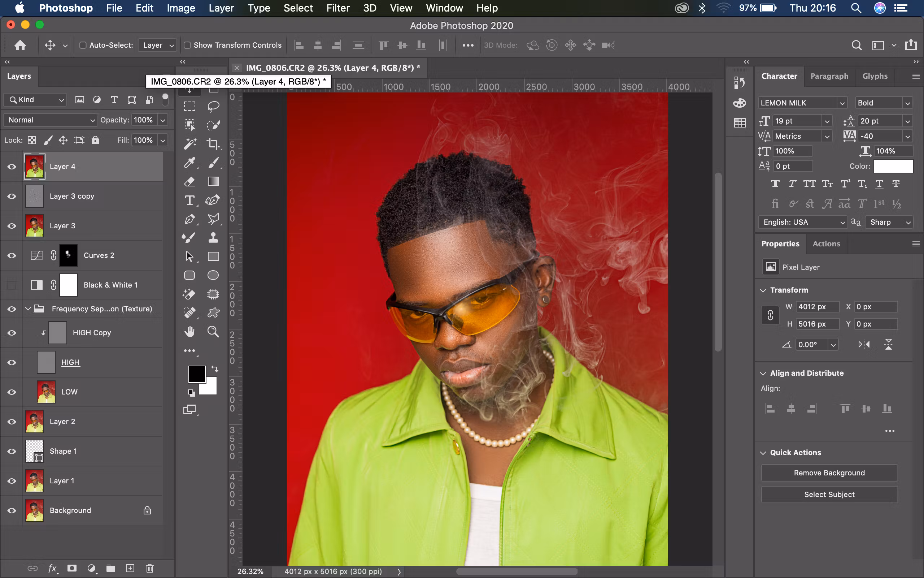The width and height of the screenshot is (924, 578).
Task: Switch to the Actions tab
Action: (x=826, y=244)
